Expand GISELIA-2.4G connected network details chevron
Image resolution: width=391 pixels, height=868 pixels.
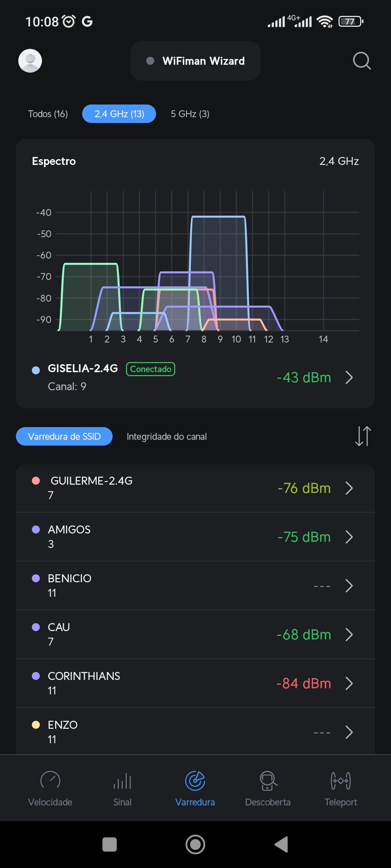pyautogui.click(x=349, y=378)
